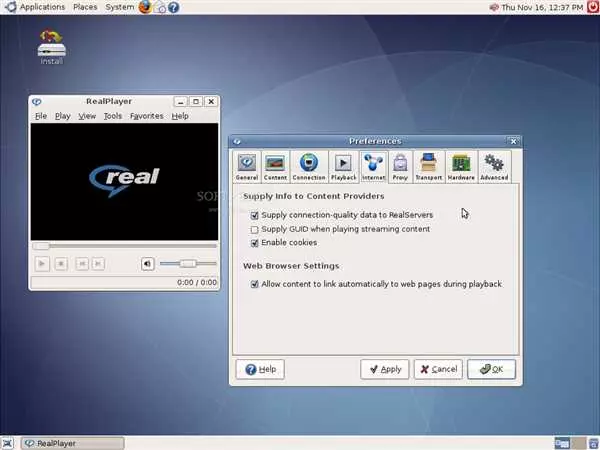Toggle the Enable cookies checkbox

click(254, 243)
